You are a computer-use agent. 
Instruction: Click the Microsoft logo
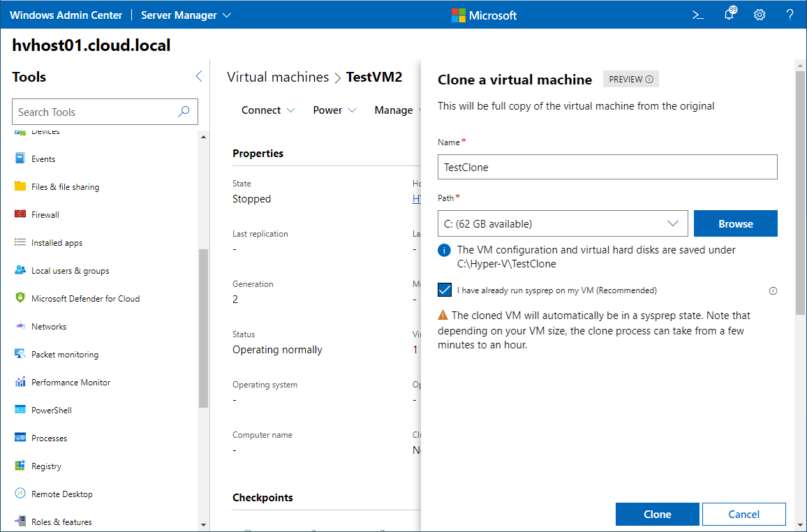484,15
